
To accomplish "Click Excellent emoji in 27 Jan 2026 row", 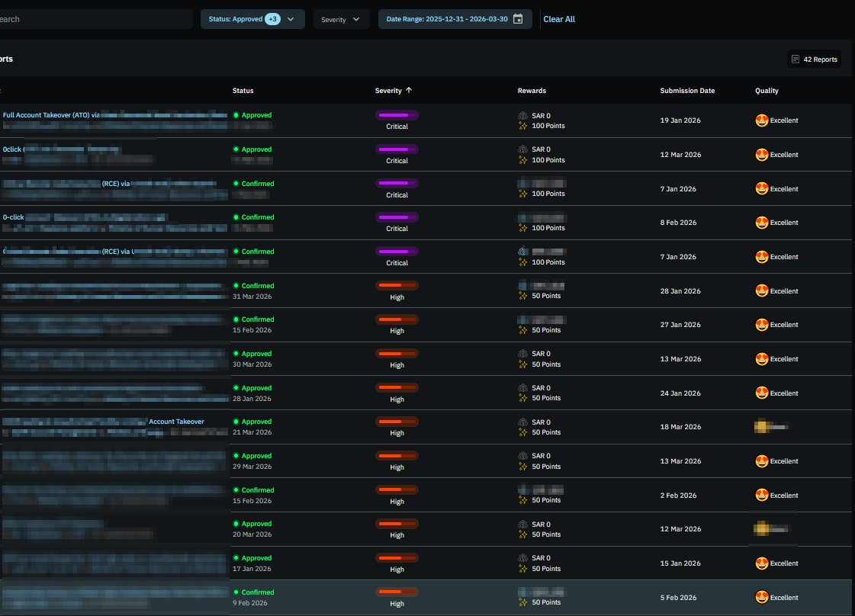I will tap(762, 325).
